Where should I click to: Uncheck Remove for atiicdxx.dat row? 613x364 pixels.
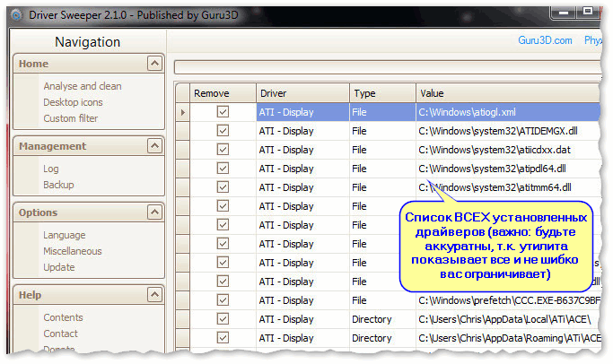pos(223,149)
